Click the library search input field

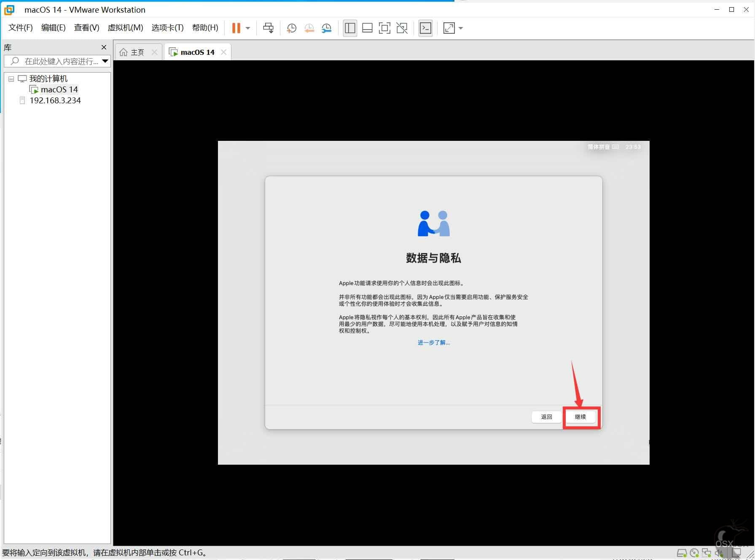tap(57, 61)
